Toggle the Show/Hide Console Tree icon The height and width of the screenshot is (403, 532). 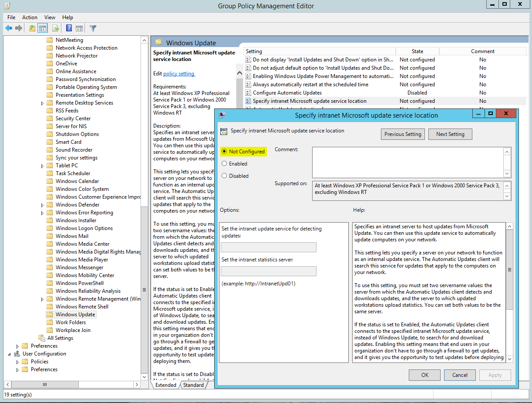point(42,28)
